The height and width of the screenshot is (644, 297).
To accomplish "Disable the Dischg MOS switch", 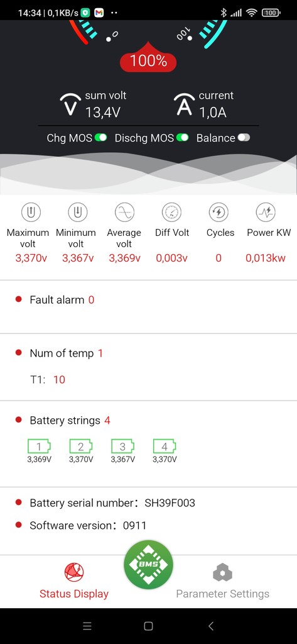I will (x=183, y=138).
